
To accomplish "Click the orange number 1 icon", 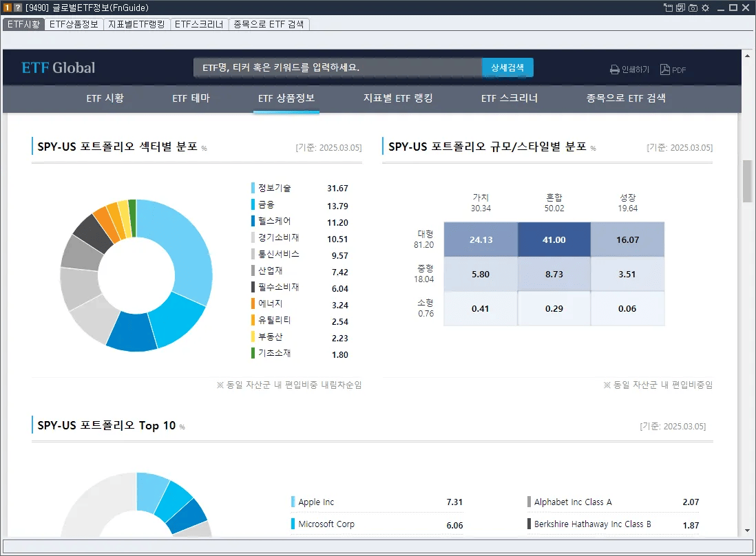I will tap(8, 8).
